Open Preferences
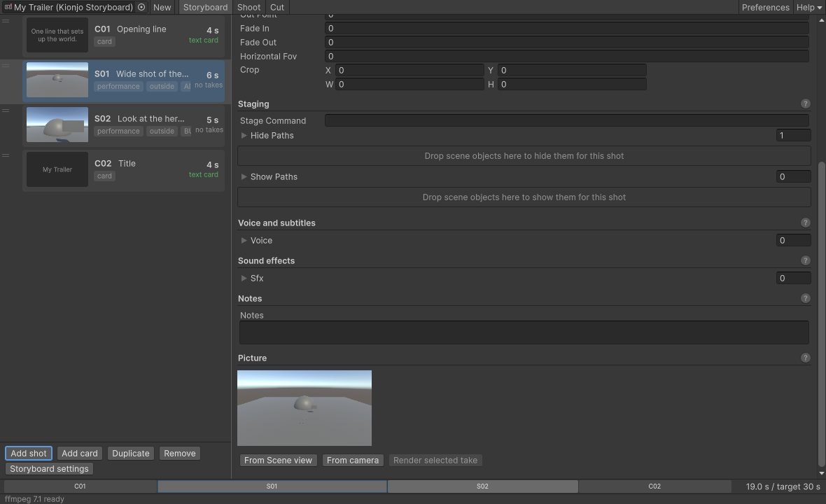The image size is (826, 504). point(765,8)
